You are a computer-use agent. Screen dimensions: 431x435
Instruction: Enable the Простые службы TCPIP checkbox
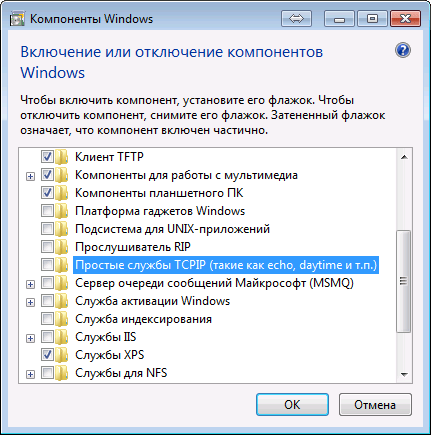click(47, 265)
